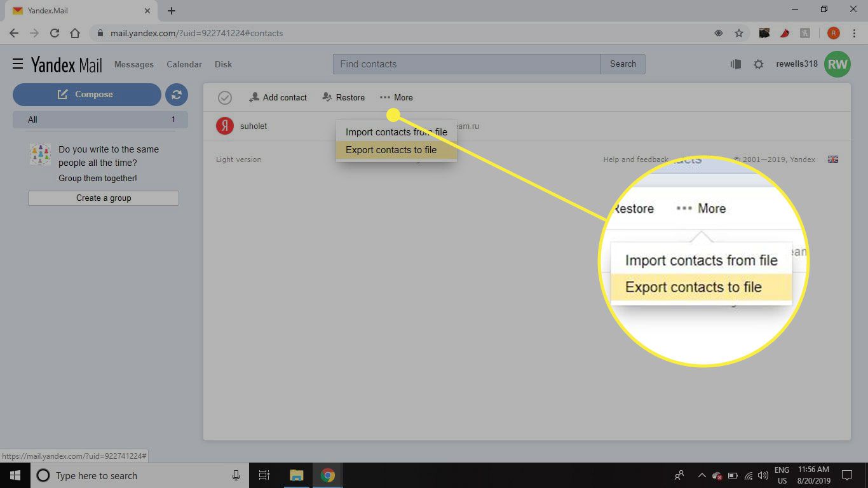Reload the browser page
Viewport: 868px width, 488px height.
55,33
